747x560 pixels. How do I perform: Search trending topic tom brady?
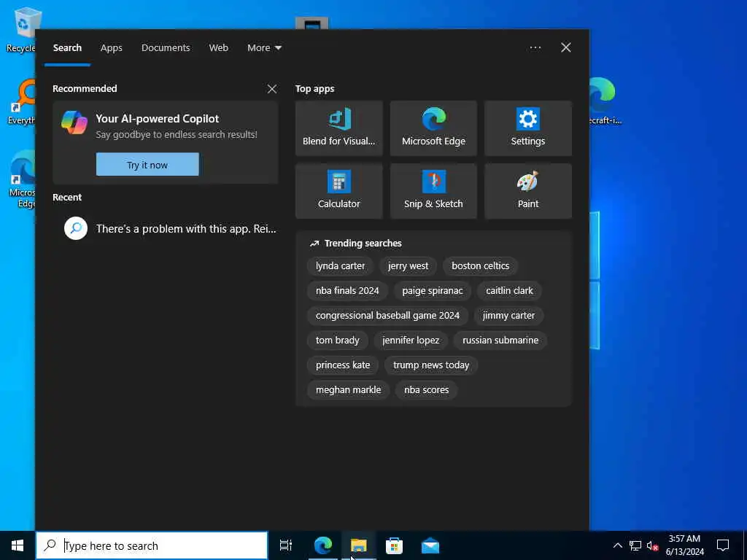tap(337, 340)
